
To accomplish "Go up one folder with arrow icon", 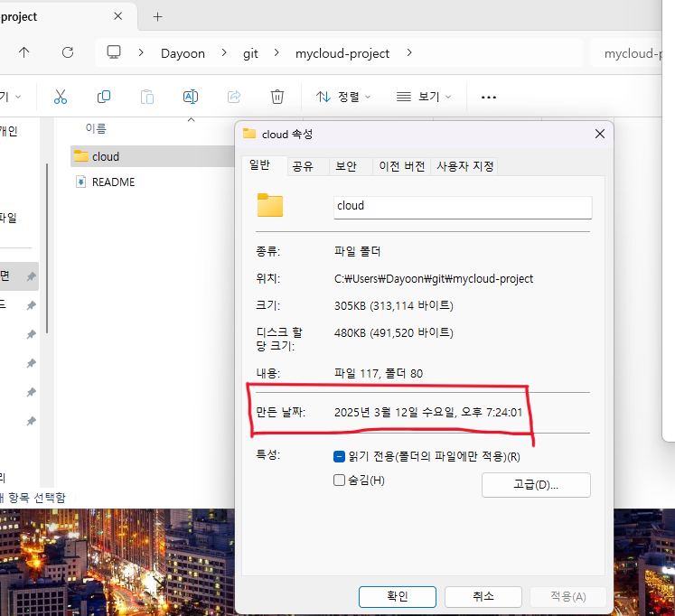I will coord(24,52).
